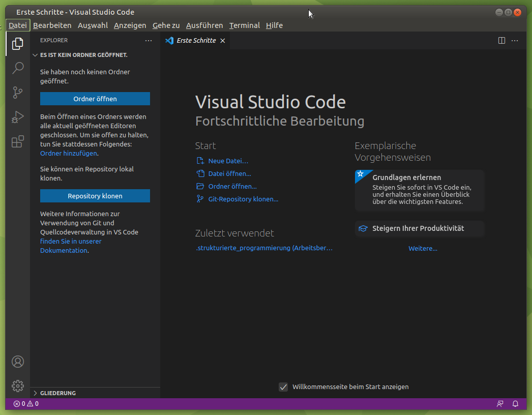Open the Extensions view icon
The image size is (532, 415).
click(18, 141)
